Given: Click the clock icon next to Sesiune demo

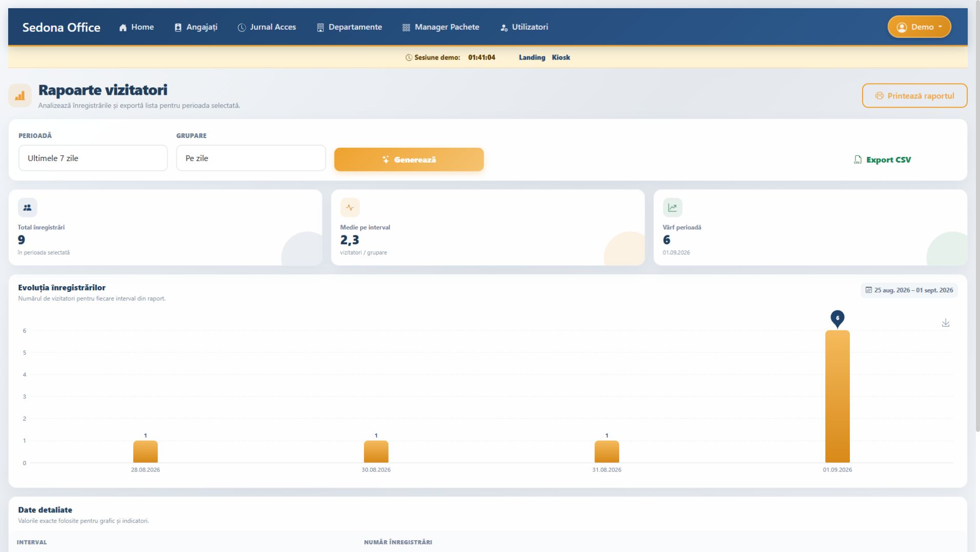Looking at the screenshot, I should pyautogui.click(x=409, y=57).
